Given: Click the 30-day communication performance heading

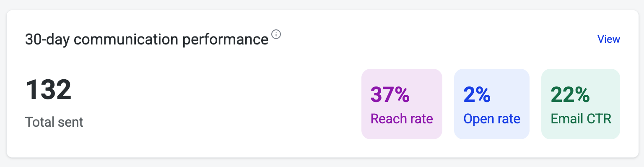Looking at the screenshot, I should [x=147, y=39].
